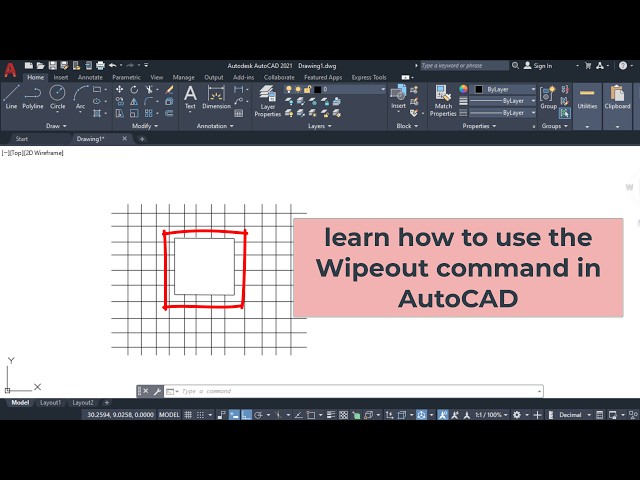Click the color wheel object color icon
Viewport: 640px width, 480px height.
click(x=463, y=89)
